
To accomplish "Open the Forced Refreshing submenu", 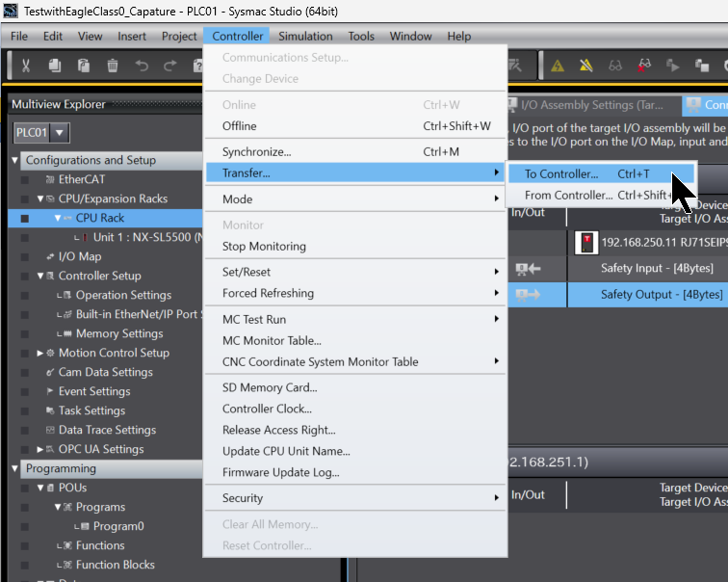I will (x=355, y=293).
